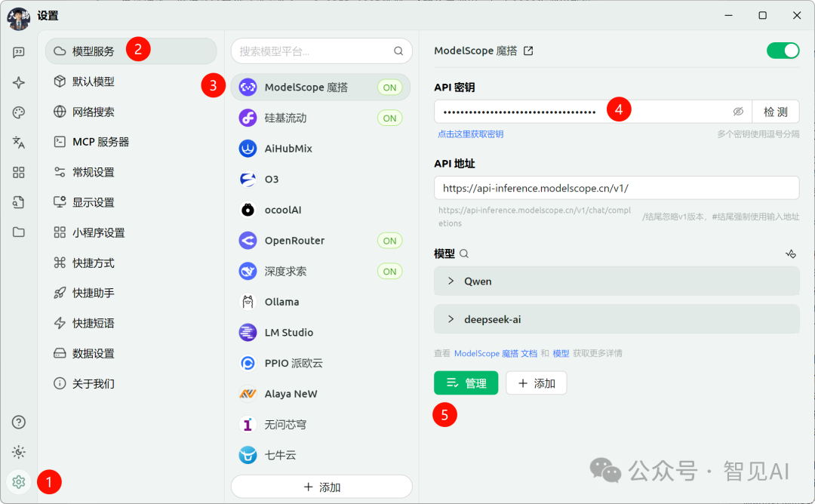Open the painting palette icon in sidebar
The width and height of the screenshot is (815, 504).
point(19,112)
